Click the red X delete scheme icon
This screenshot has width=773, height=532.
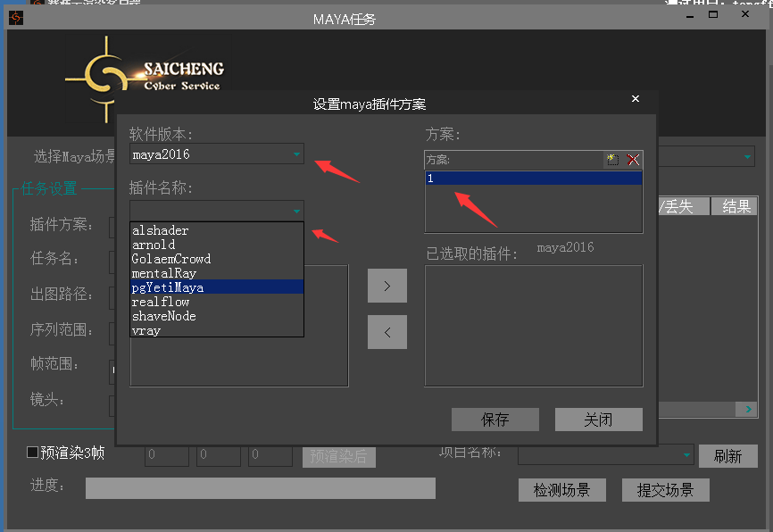(633, 160)
